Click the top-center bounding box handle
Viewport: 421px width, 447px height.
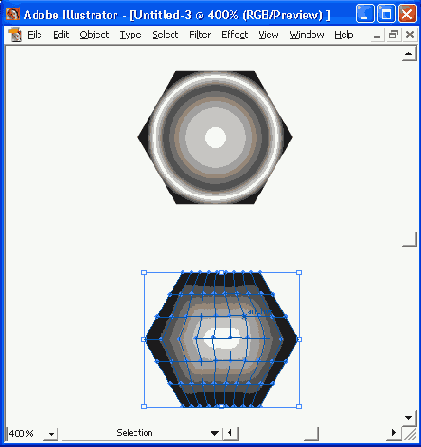(221, 273)
